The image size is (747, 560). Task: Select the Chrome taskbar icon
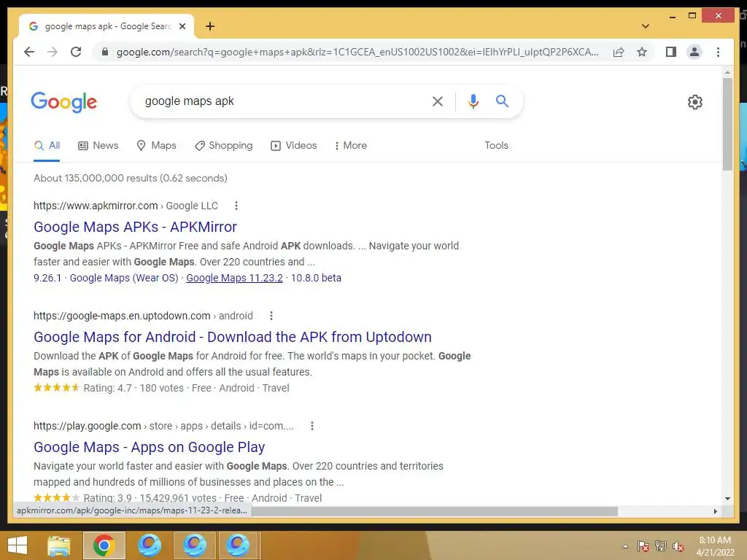[x=104, y=545]
